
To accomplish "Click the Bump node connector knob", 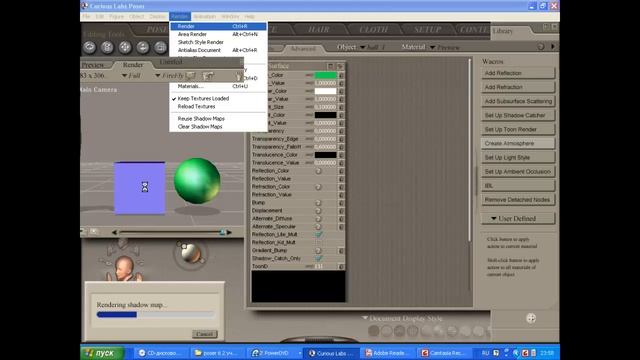I will 318,203.
